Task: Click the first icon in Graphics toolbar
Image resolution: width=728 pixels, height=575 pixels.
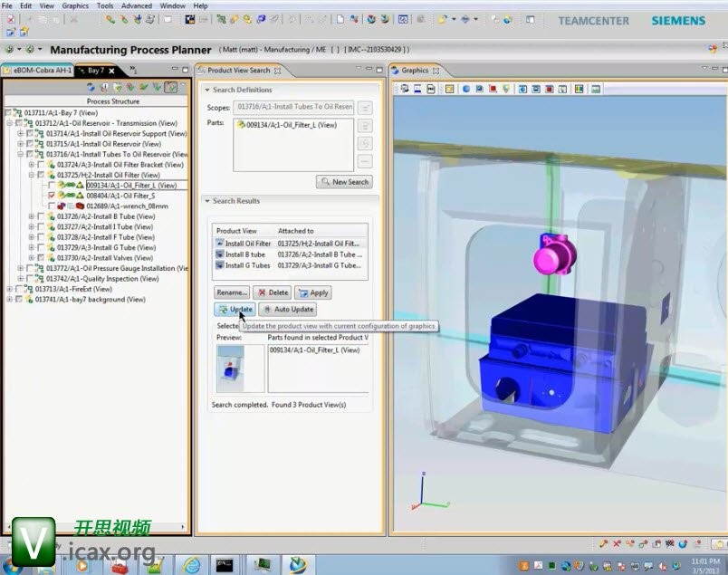Action: 405,89
